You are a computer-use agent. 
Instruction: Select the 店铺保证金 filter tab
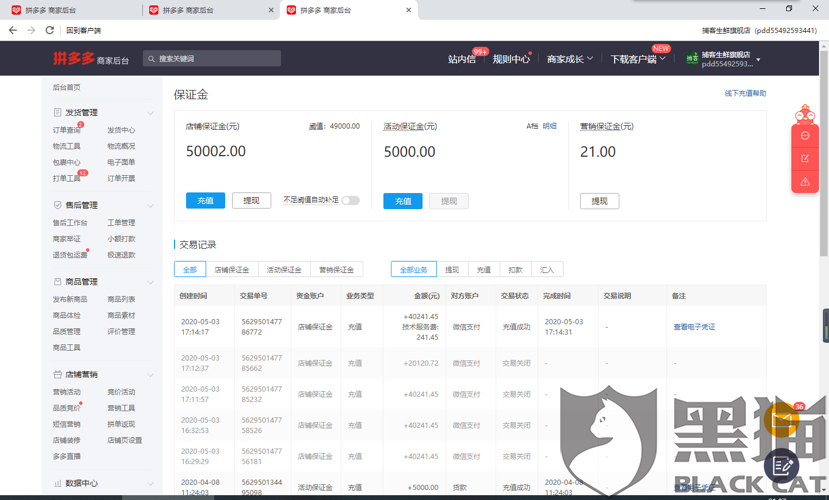(232, 270)
